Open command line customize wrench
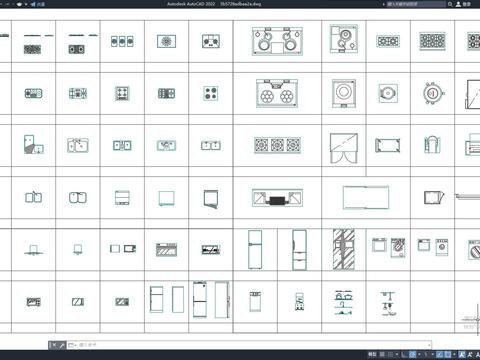The width and height of the screenshot is (480, 360). [62, 345]
